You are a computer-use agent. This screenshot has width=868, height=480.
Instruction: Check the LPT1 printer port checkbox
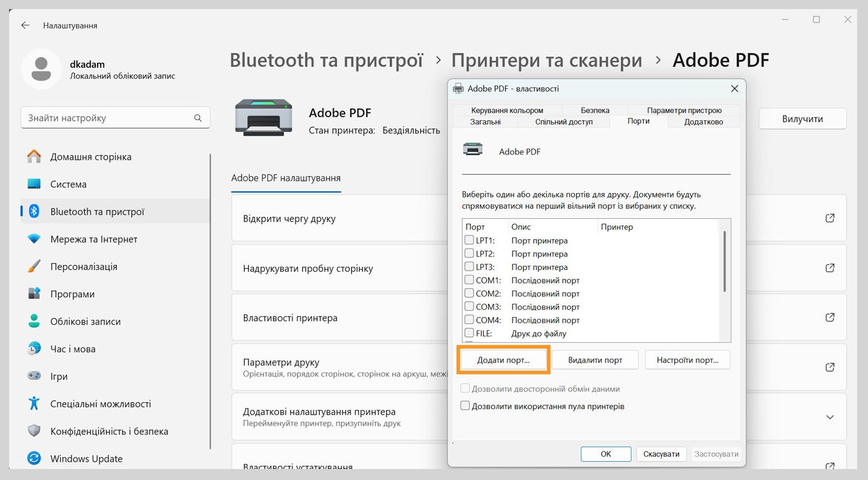click(468, 240)
